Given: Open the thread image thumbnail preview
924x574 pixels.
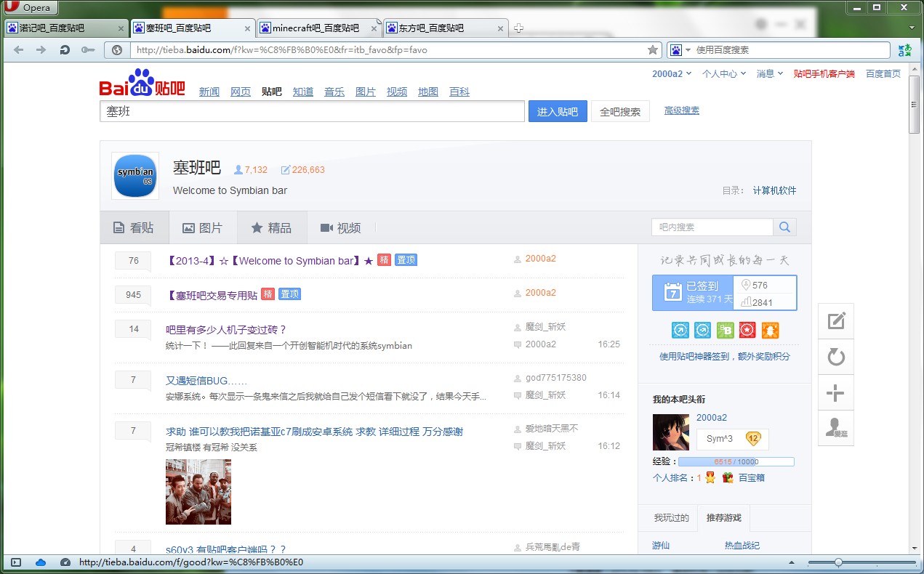Looking at the screenshot, I should click(198, 492).
